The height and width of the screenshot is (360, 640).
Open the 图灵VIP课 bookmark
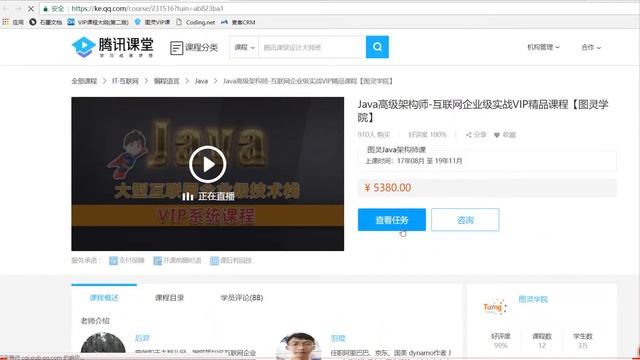(152, 22)
